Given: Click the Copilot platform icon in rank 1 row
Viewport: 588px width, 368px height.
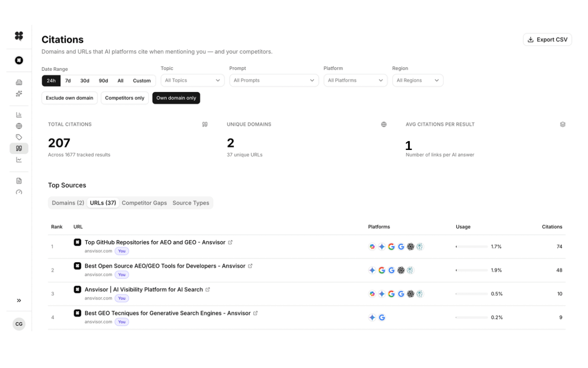Looking at the screenshot, I should click(x=372, y=247).
